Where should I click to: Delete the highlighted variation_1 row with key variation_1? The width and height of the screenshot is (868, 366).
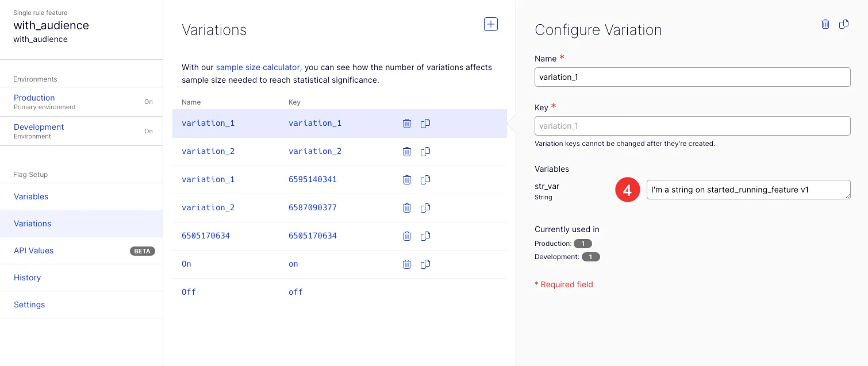click(x=407, y=124)
